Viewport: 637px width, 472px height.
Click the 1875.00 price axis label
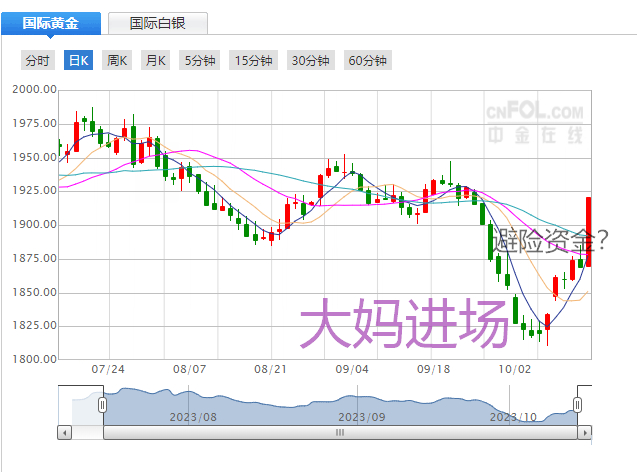[x=35, y=258]
